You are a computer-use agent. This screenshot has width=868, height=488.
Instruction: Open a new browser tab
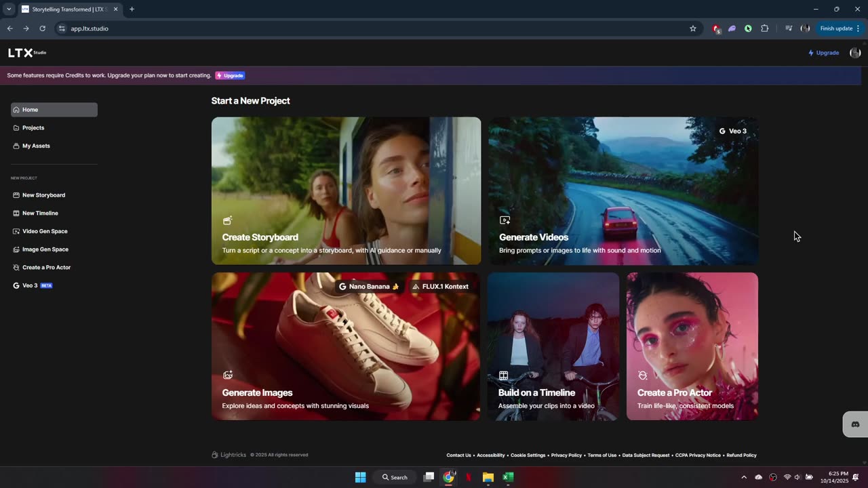(x=132, y=9)
